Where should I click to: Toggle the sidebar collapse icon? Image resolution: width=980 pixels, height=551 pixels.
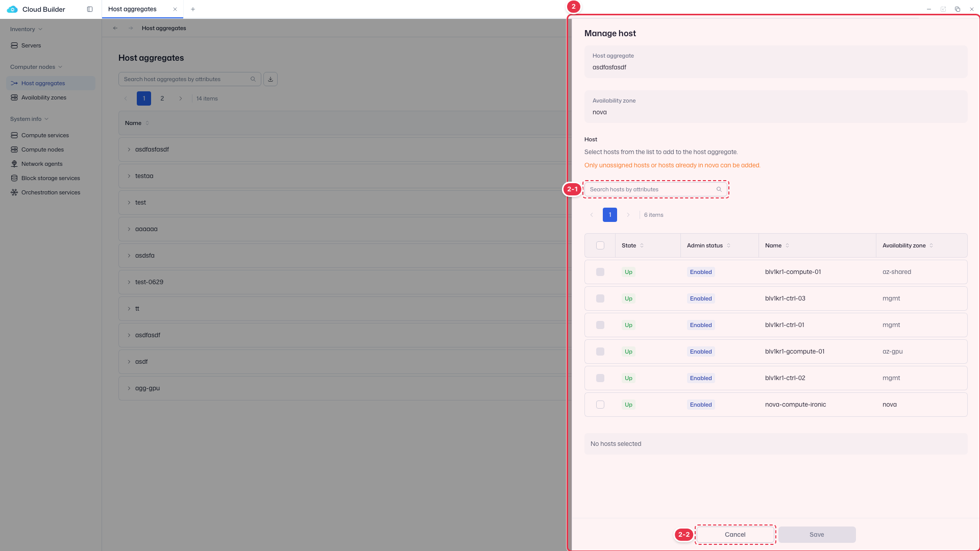click(90, 9)
